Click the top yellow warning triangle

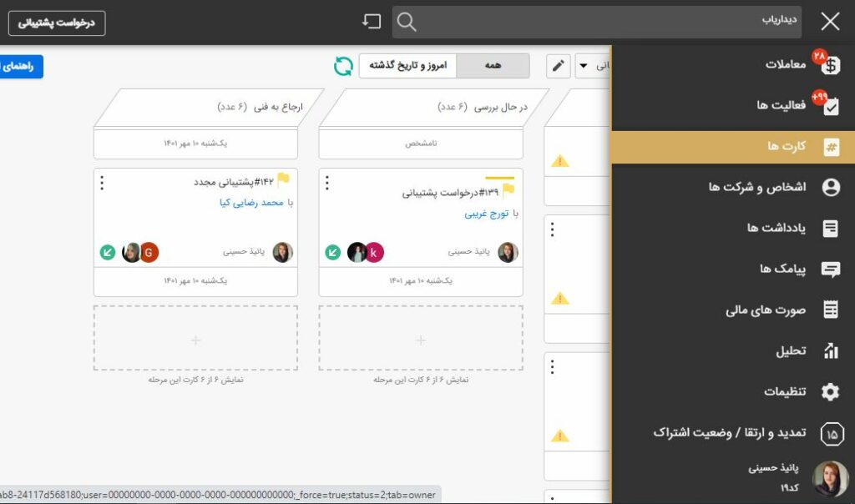(560, 161)
